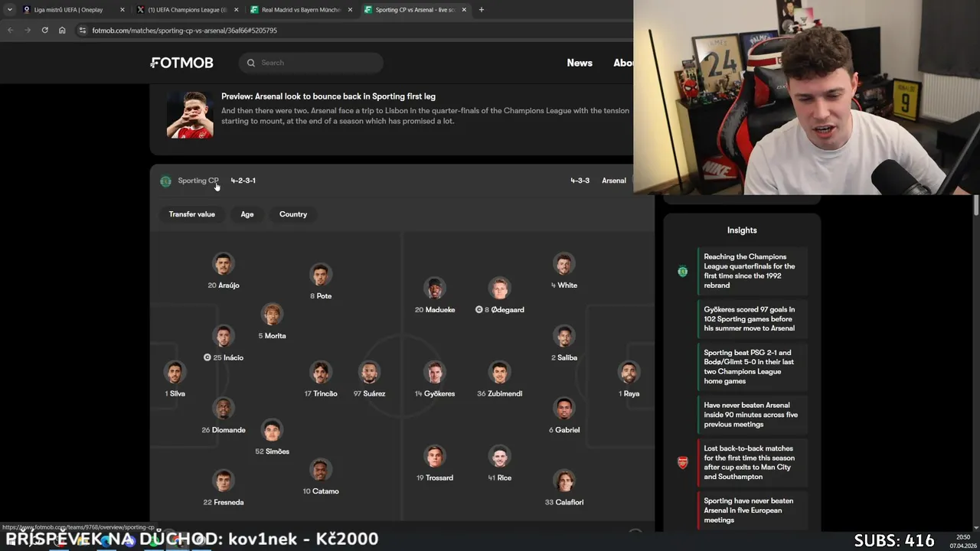Open the Preview: Arsenal look to bounce back headline
This screenshot has width=980, height=551.
click(328, 96)
